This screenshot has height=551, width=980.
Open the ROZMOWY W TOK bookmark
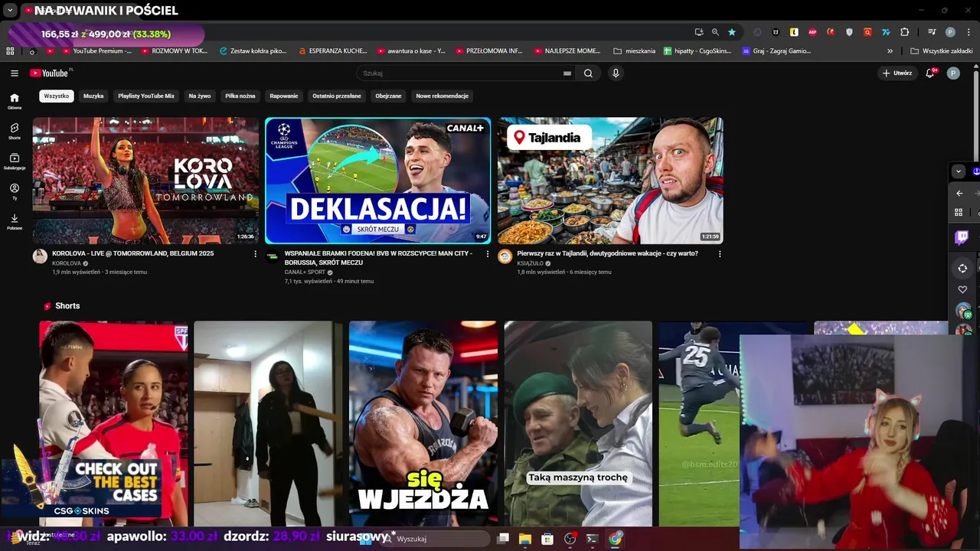tap(173, 51)
